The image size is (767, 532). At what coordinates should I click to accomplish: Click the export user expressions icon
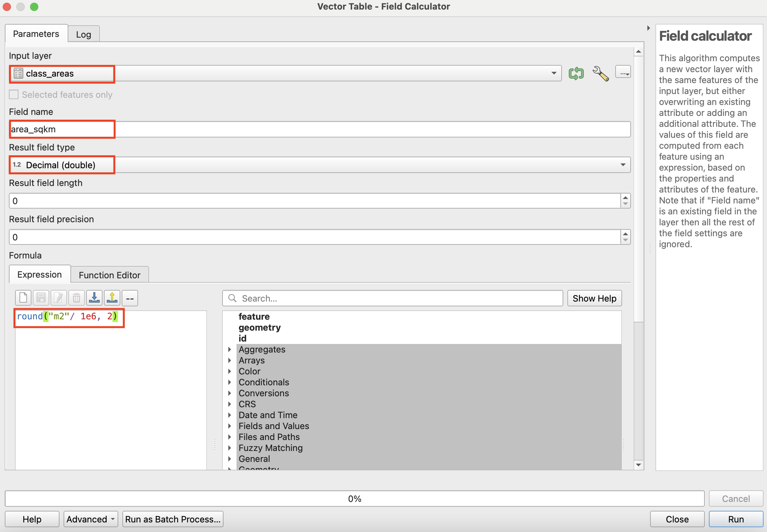(112, 298)
